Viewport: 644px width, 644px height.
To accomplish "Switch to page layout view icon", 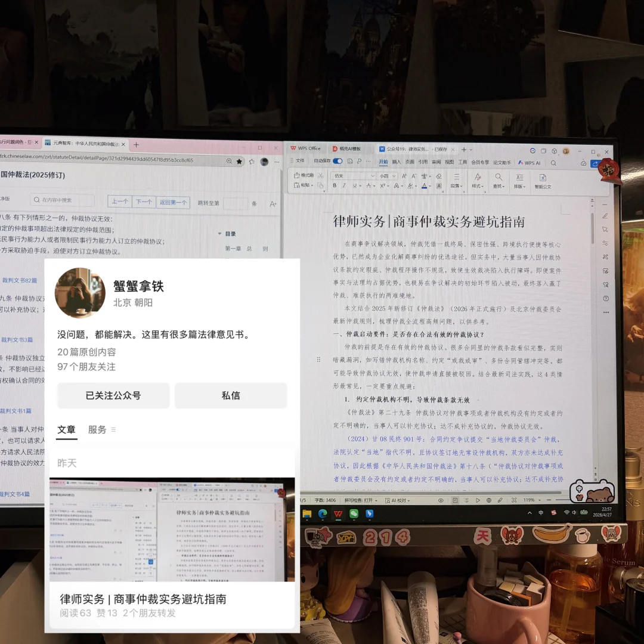I will point(455,500).
